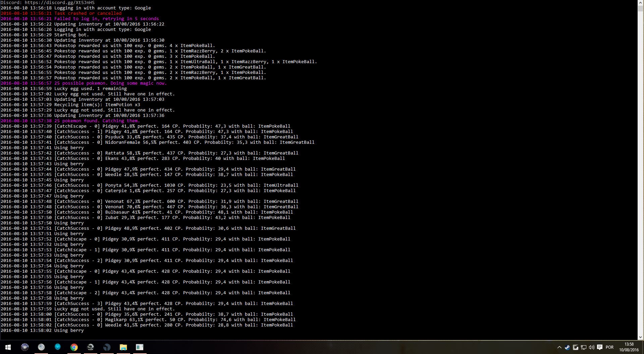This screenshot has height=354, width=644.
Task: Click the last 'Using berry' line at 13:58:02
Action: (x=42, y=330)
